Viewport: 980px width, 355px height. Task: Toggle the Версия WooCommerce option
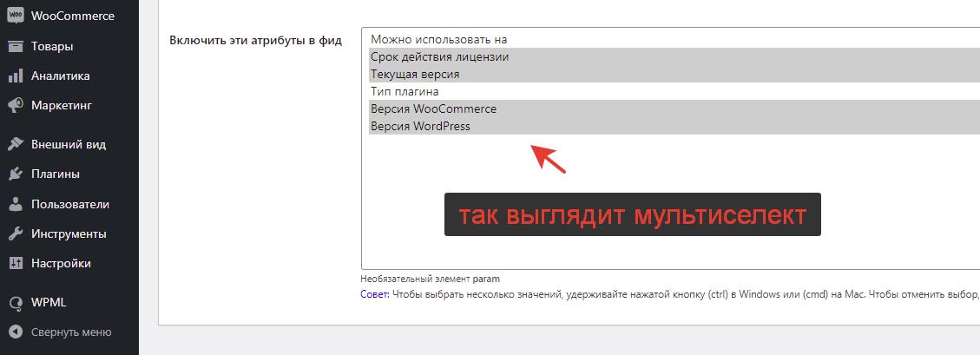point(433,109)
